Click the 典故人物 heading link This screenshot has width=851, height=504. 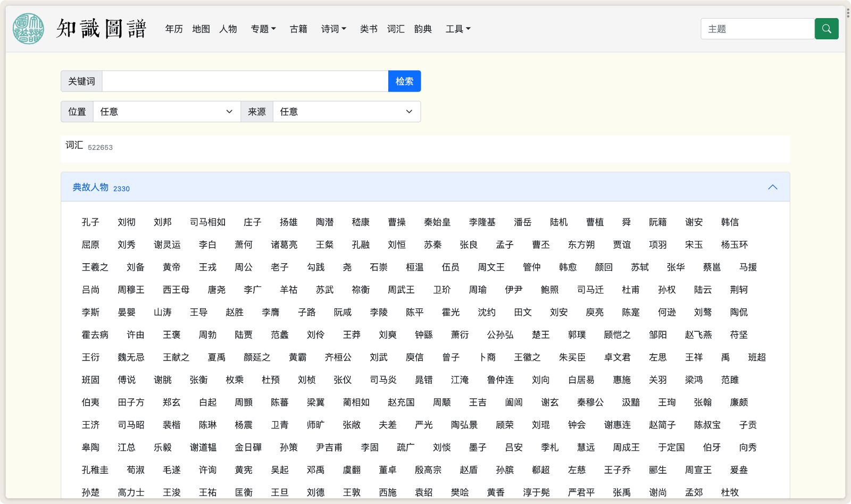point(90,187)
